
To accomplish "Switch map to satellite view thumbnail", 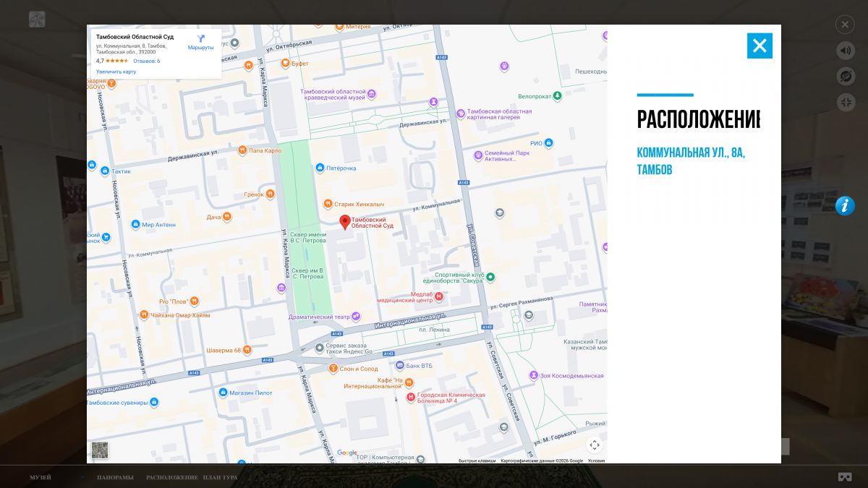I will pyautogui.click(x=100, y=450).
